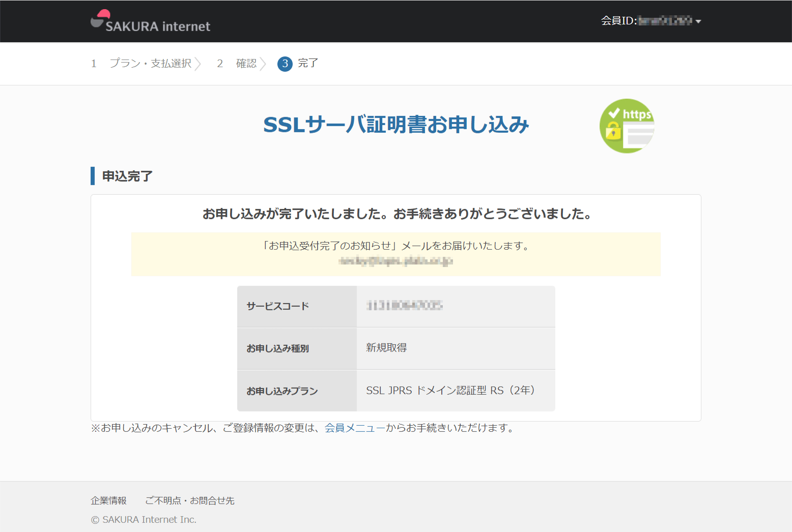Click the サービスコード label cell
Screen dimensions: 792x532
click(297, 306)
